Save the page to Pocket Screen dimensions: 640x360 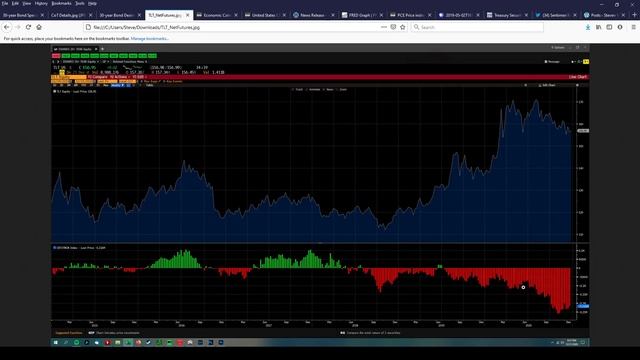393,27
